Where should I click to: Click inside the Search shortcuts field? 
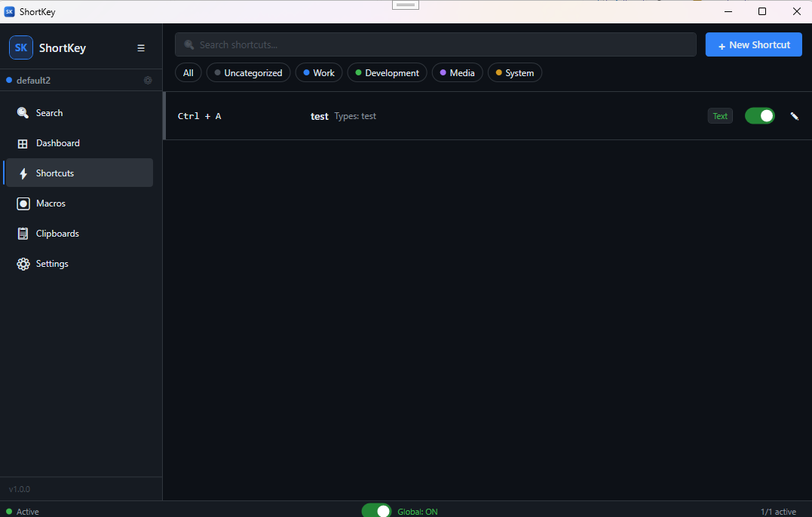[436, 44]
